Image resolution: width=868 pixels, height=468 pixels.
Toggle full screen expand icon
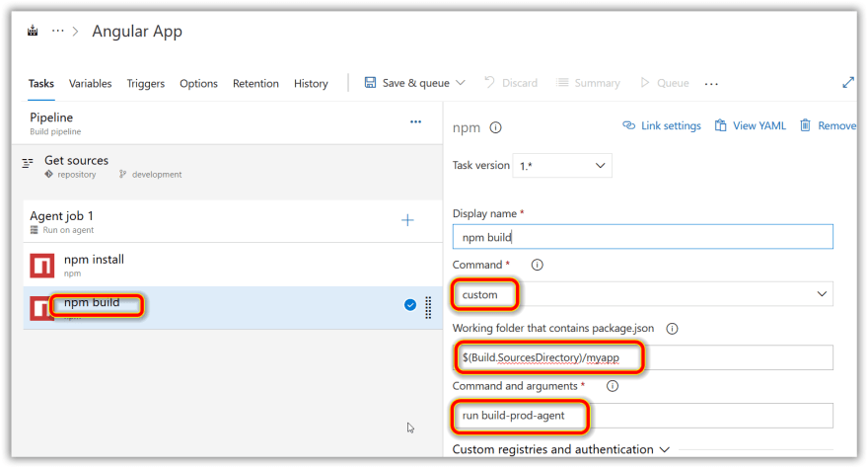coord(848,83)
